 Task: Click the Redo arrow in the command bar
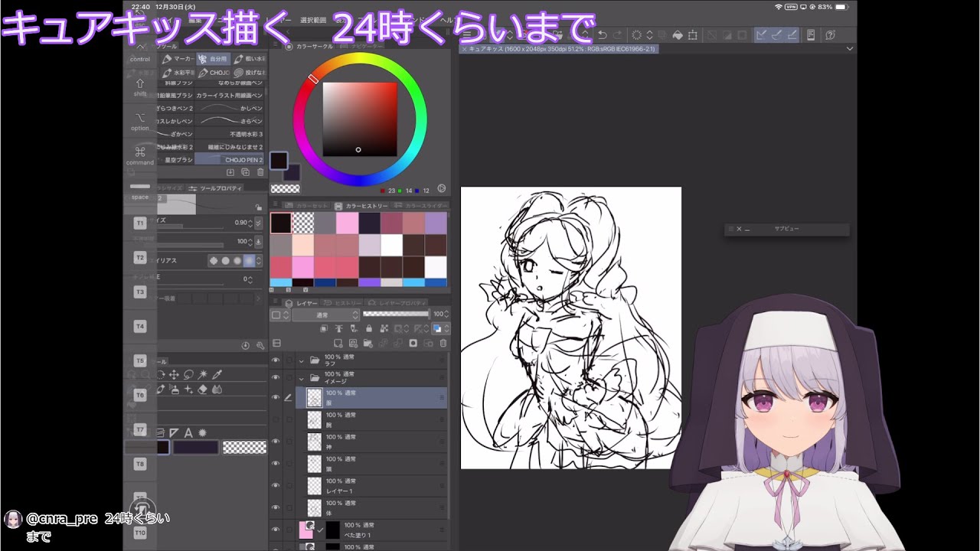(x=617, y=35)
